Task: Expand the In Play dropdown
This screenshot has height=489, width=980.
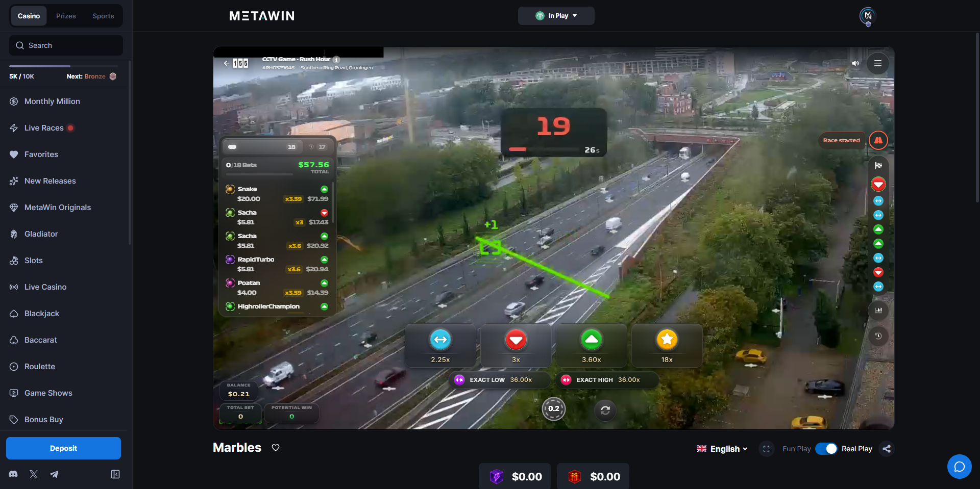Action: pos(556,16)
